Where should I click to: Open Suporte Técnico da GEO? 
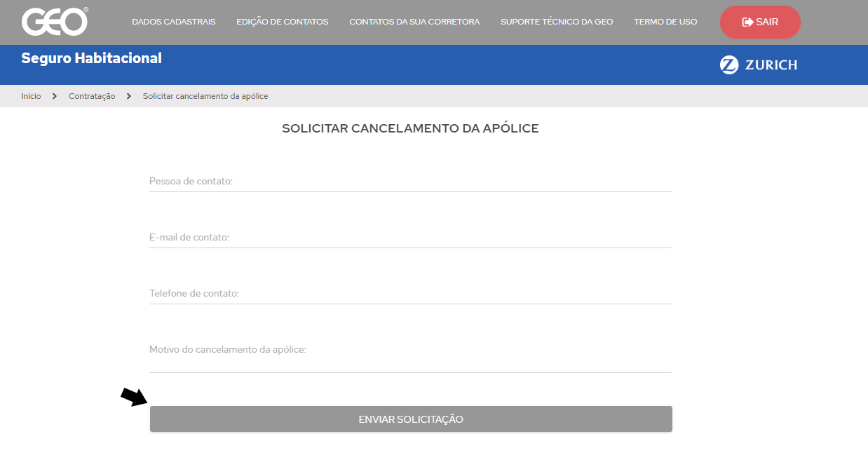[557, 22]
